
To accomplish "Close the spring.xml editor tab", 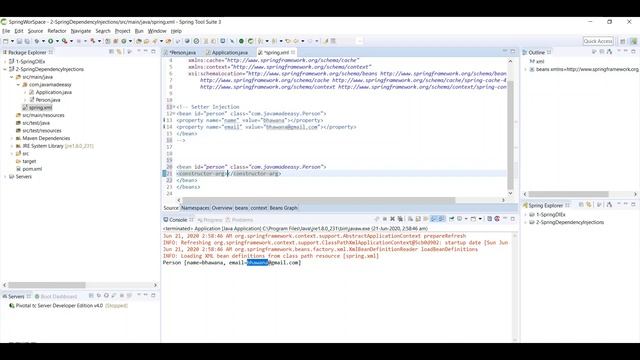I will point(293,52).
